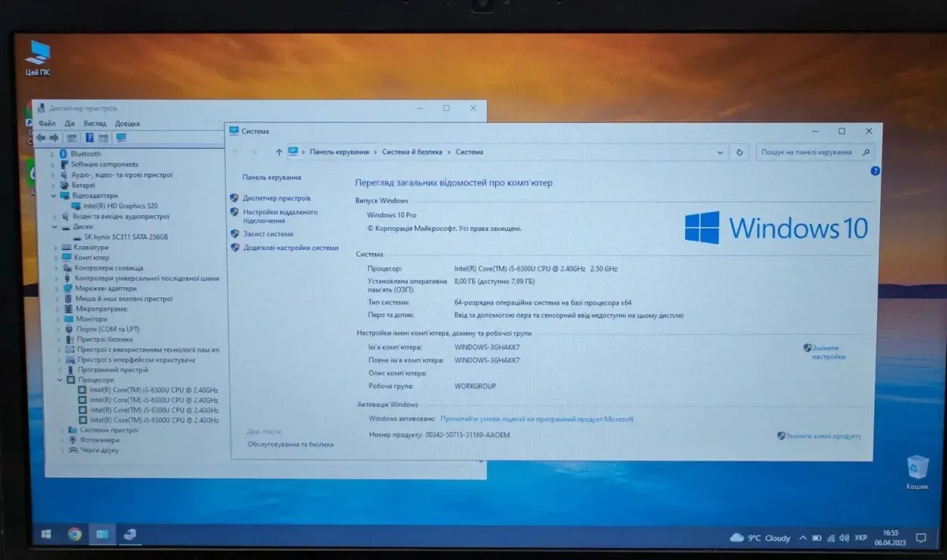
Task: Click the refresh button beside the address bar
Action: [x=739, y=152]
